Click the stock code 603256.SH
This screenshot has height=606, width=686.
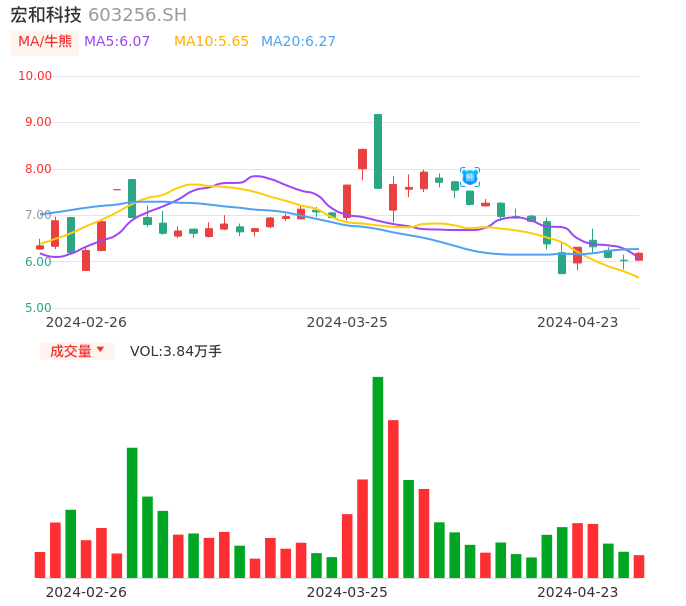point(137,15)
